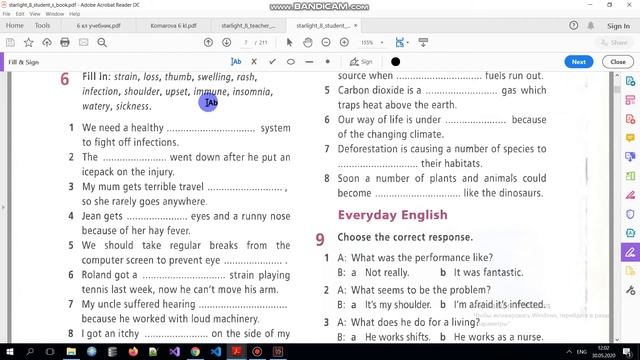Zoom in with the plus button

(344, 42)
